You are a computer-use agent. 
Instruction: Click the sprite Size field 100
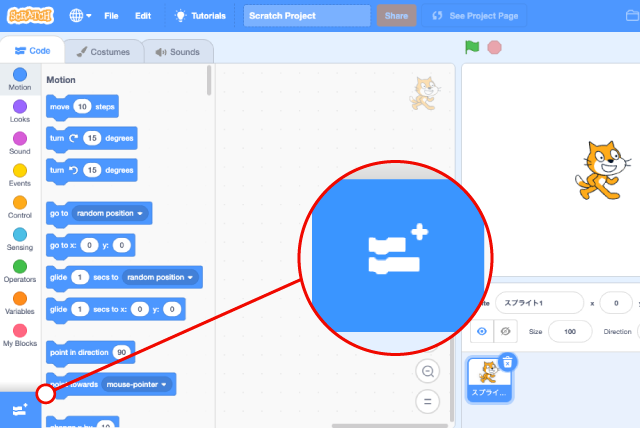click(570, 331)
